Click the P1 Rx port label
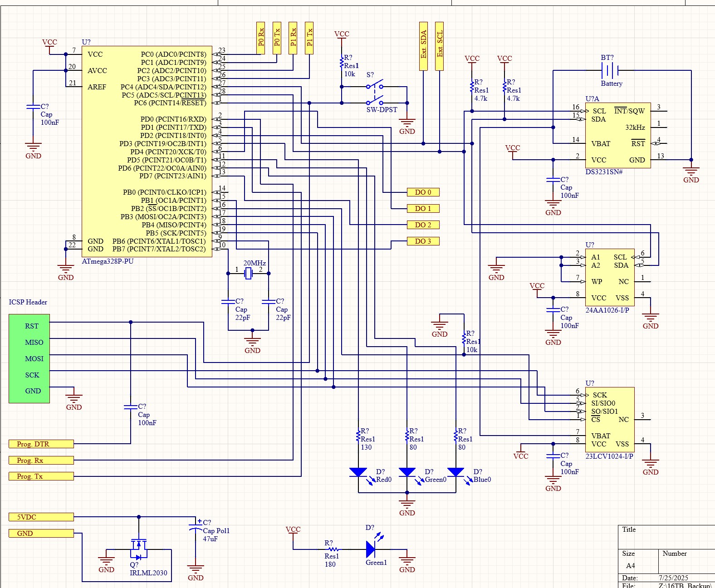 pyautogui.click(x=293, y=38)
